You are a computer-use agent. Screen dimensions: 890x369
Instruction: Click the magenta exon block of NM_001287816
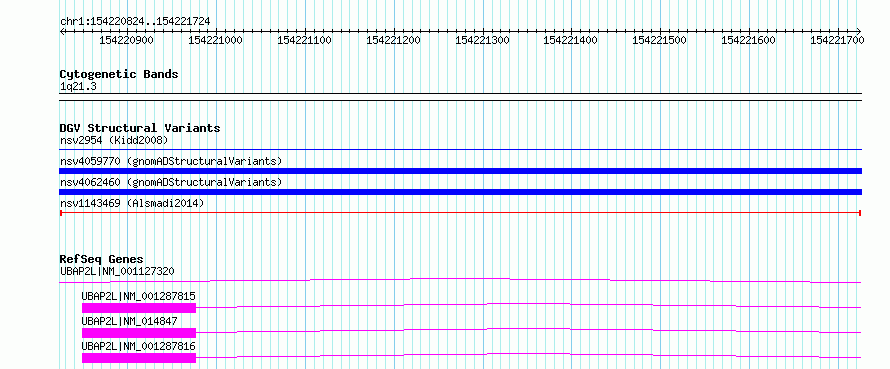tap(138, 358)
